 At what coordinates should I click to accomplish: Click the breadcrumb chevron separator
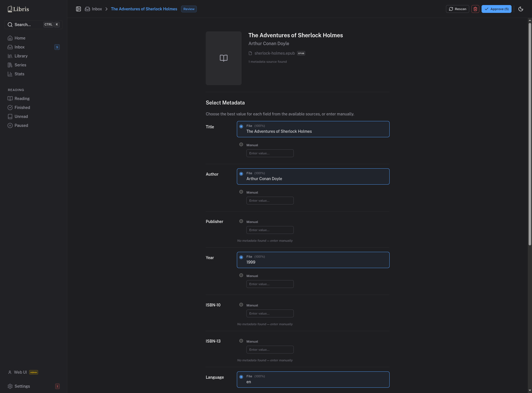[107, 9]
